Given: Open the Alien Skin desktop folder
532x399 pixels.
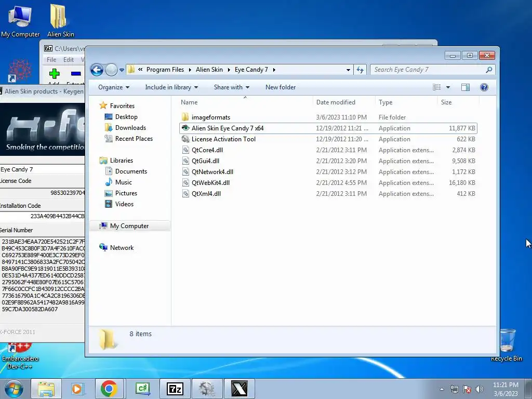Looking at the screenshot, I should click(x=60, y=21).
